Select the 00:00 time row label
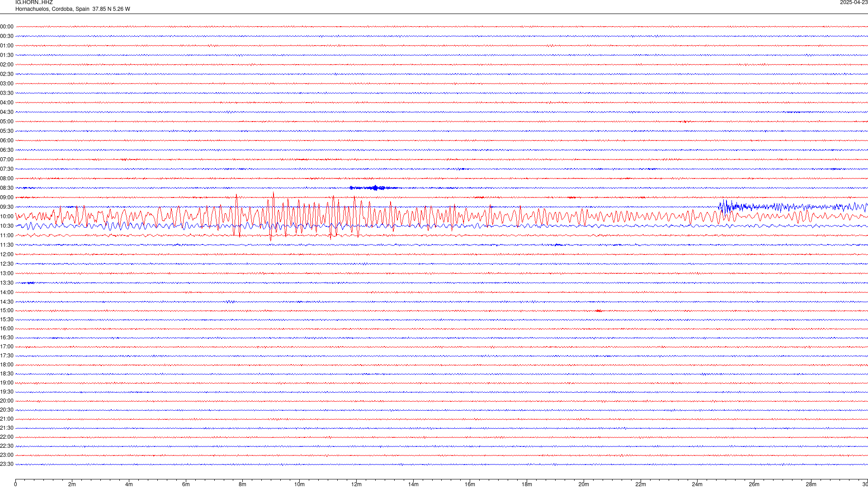Screen dimensions: 868x488 pyautogui.click(x=7, y=27)
